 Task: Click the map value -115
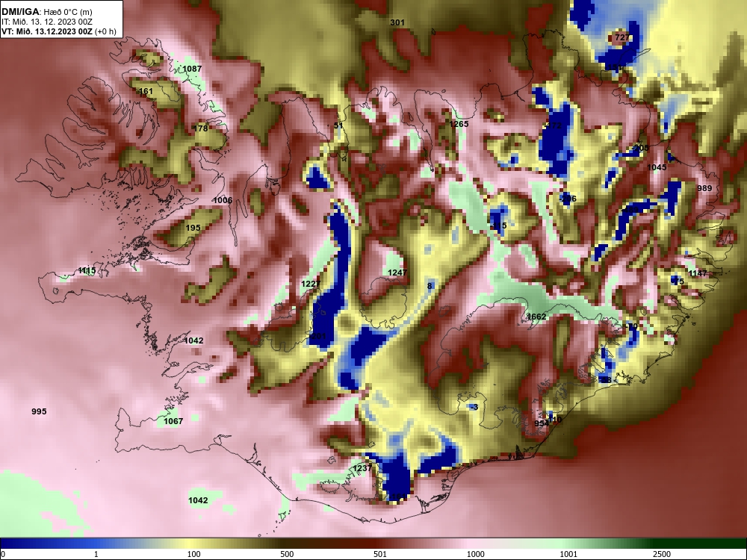click(x=499, y=225)
